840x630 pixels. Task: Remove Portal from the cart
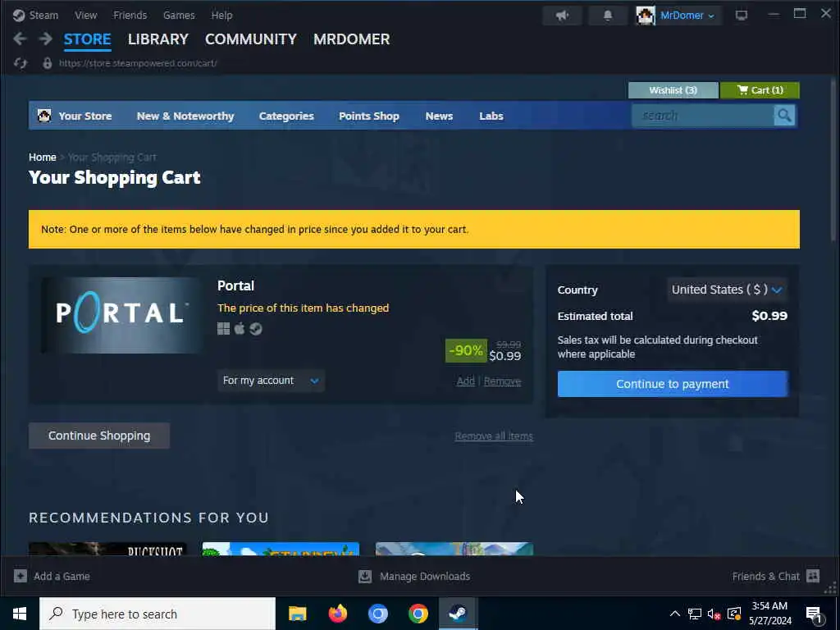point(503,381)
